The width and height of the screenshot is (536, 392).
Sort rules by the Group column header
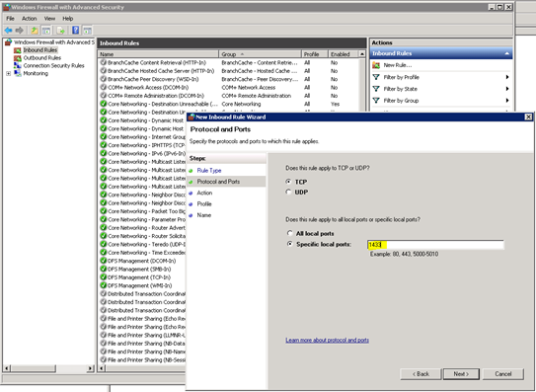pyautogui.click(x=260, y=54)
